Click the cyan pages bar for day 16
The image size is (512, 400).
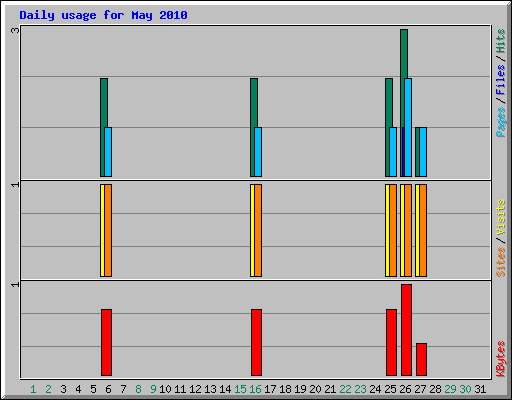coord(258,152)
